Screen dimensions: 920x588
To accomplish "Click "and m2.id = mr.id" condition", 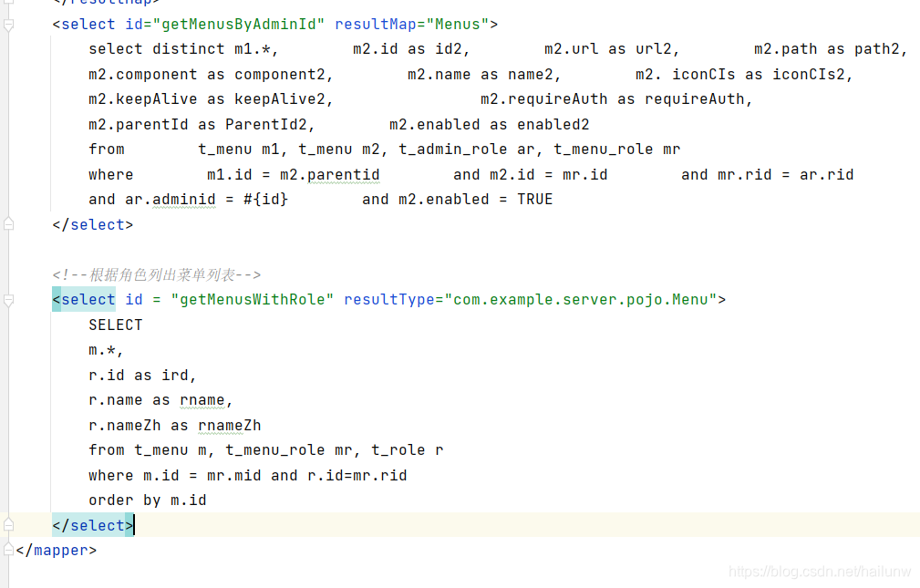I will pos(531,175).
